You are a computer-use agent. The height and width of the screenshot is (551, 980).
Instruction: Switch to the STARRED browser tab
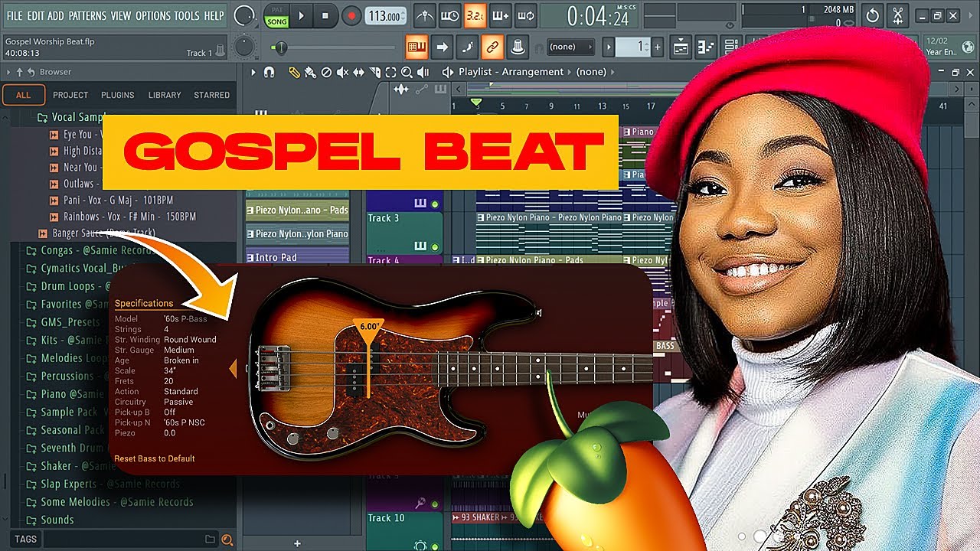(x=211, y=95)
